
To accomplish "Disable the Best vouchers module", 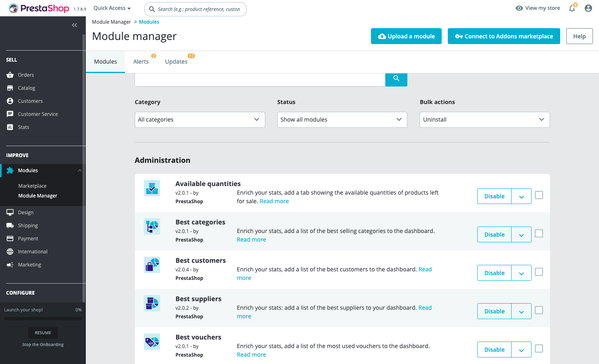I will click(494, 350).
